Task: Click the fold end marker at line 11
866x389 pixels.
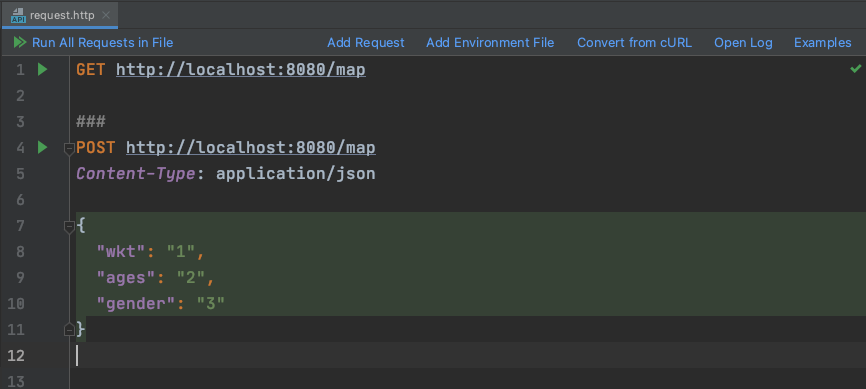Action: 69,330
